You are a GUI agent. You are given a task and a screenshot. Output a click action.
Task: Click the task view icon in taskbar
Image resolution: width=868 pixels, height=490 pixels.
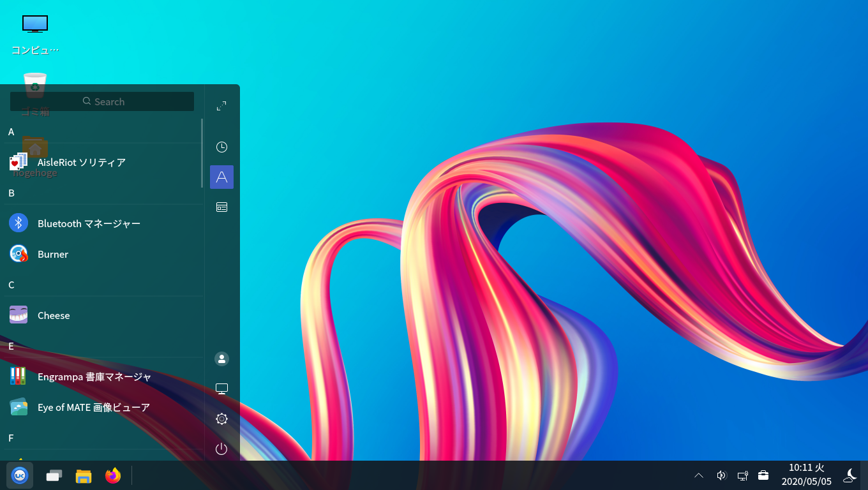[54, 475]
